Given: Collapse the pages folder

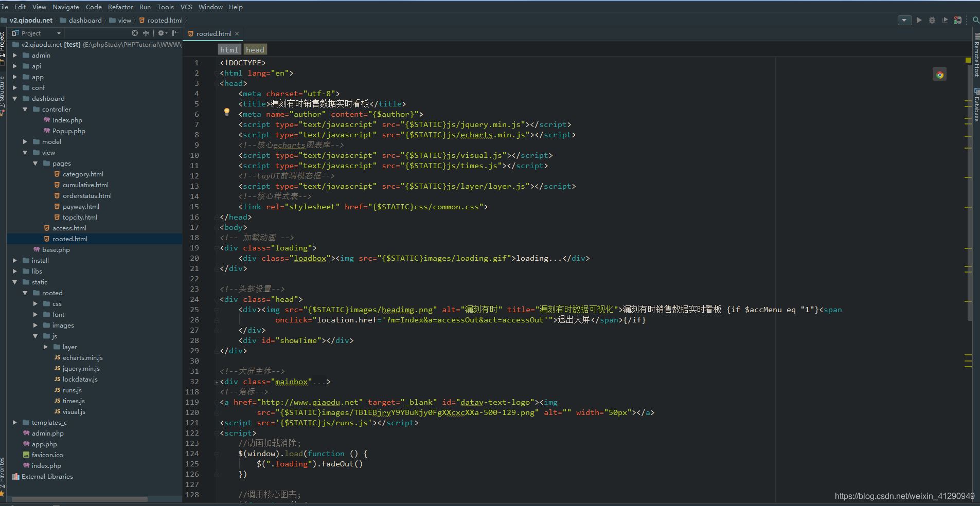Looking at the screenshot, I should coord(35,163).
